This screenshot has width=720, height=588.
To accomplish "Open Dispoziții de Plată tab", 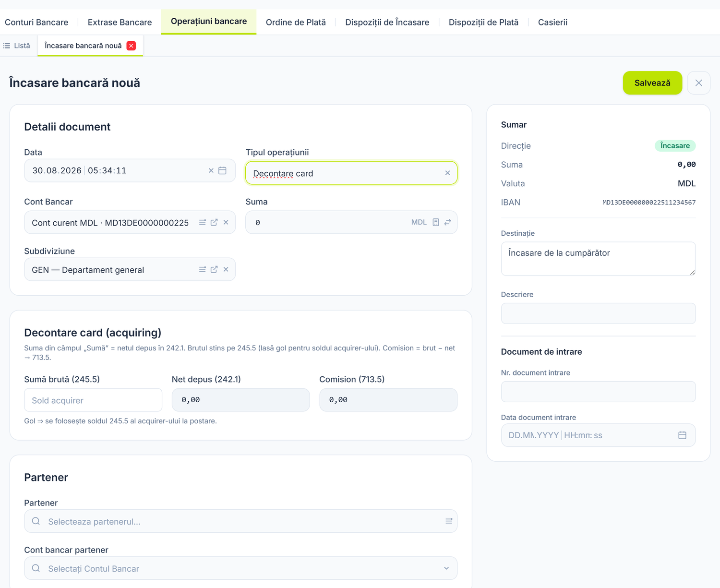I will 483,22.
